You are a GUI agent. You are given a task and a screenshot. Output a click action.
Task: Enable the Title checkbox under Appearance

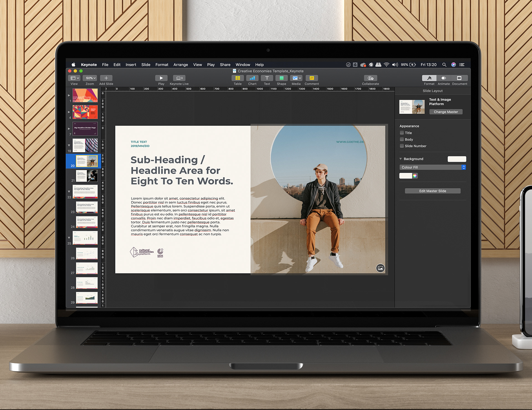click(402, 133)
